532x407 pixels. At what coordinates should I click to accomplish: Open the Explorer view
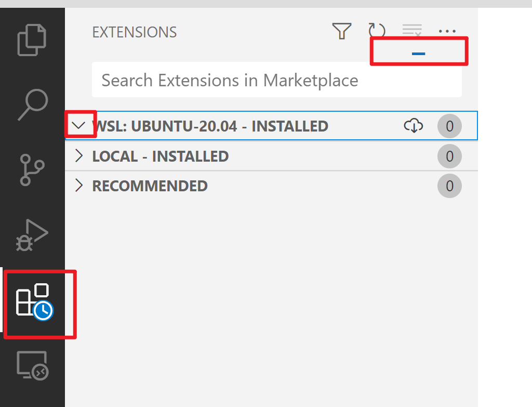click(32, 39)
